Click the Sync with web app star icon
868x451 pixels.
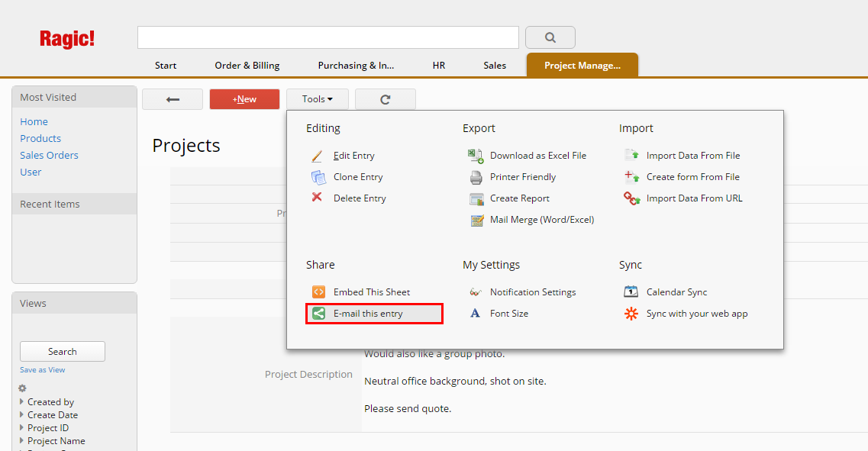point(631,314)
